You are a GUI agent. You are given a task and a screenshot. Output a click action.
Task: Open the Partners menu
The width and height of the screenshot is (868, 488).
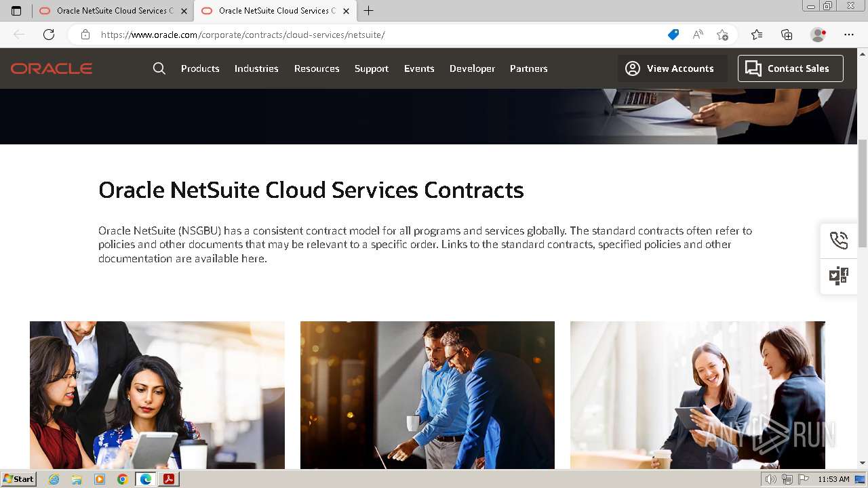click(529, 68)
